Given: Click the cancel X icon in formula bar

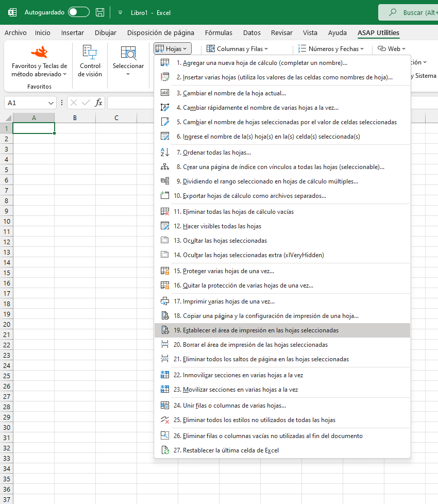Looking at the screenshot, I should point(74,103).
